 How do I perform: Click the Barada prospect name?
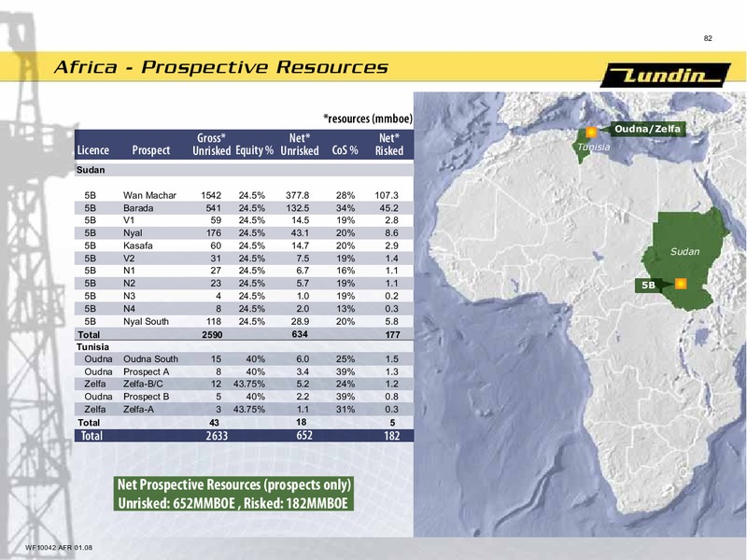tap(138, 208)
